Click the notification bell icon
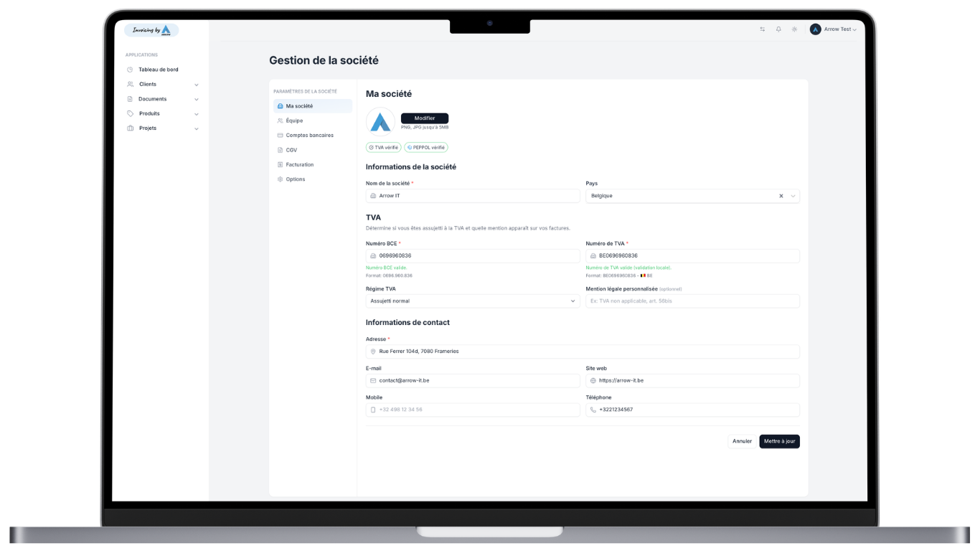980x551 pixels. click(778, 29)
